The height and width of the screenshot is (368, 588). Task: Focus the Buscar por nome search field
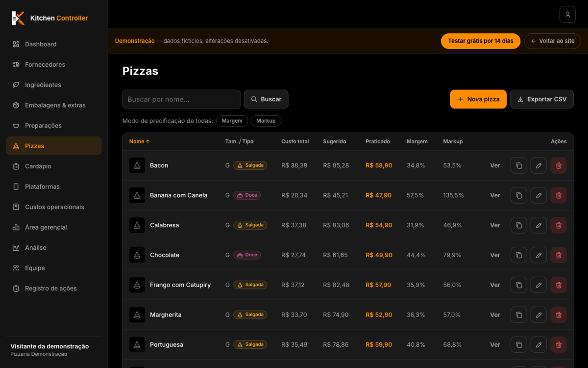tap(181, 99)
